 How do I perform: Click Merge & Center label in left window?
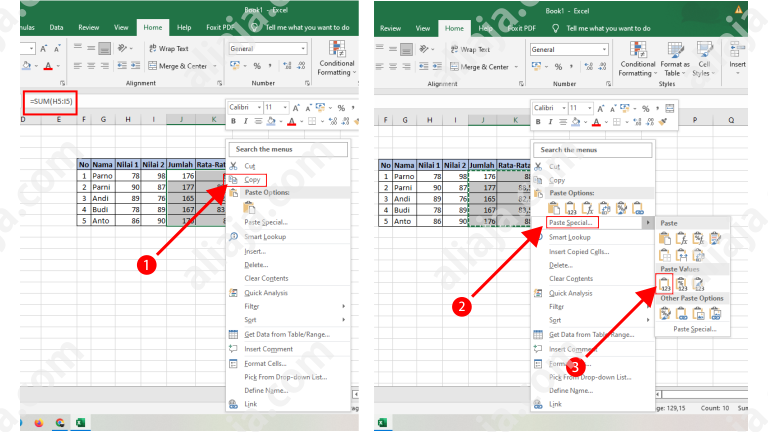[183, 66]
